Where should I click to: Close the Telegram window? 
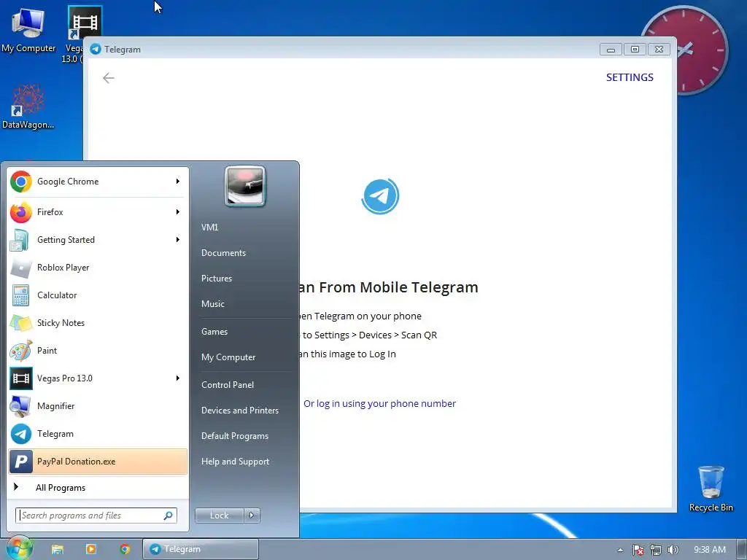point(659,49)
